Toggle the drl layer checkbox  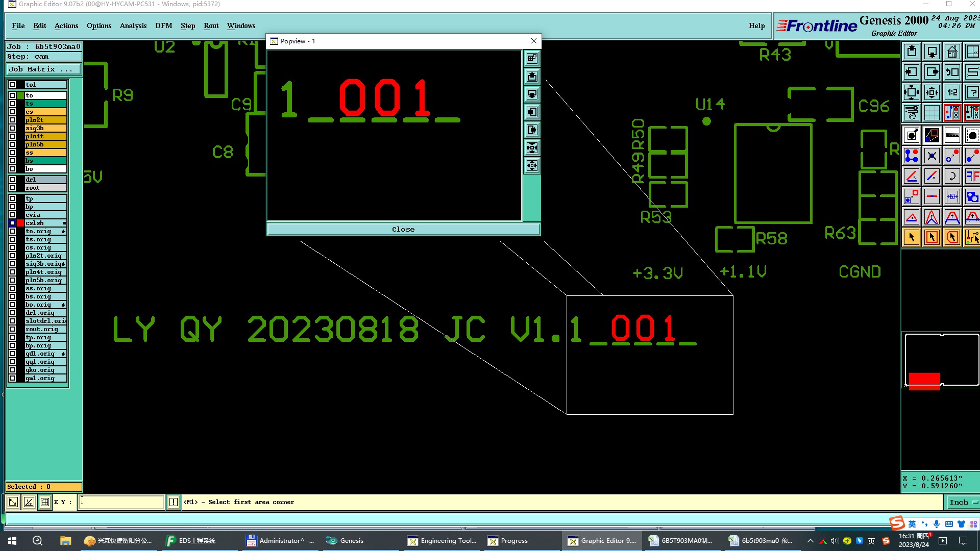pyautogui.click(x=12, y=180)
